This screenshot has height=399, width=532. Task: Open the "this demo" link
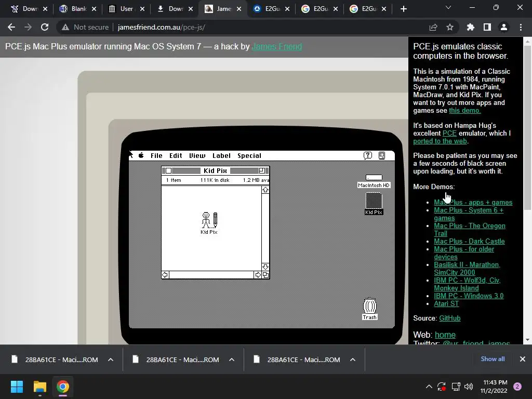pyautogui.click(x=464, y=111)
